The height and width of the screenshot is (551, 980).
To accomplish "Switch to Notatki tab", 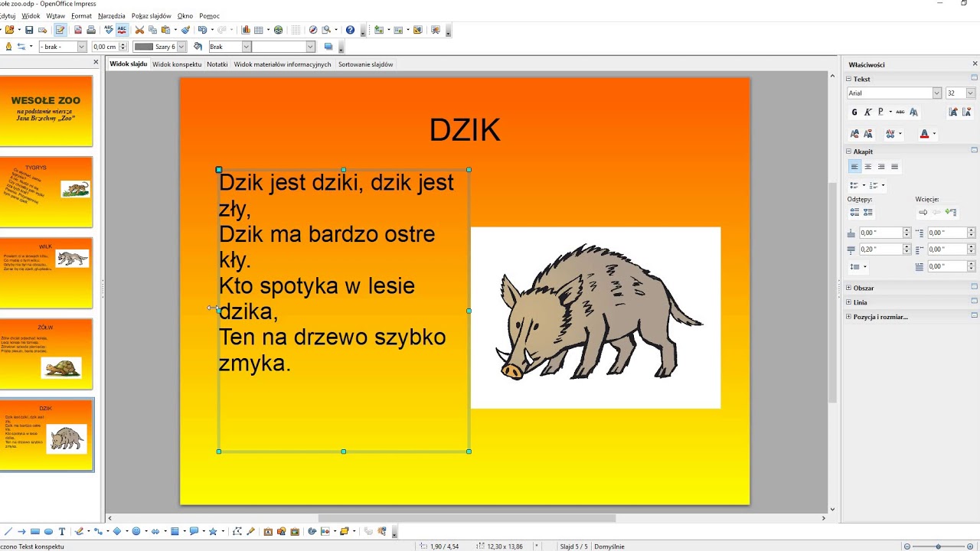I will click(217, 64).
